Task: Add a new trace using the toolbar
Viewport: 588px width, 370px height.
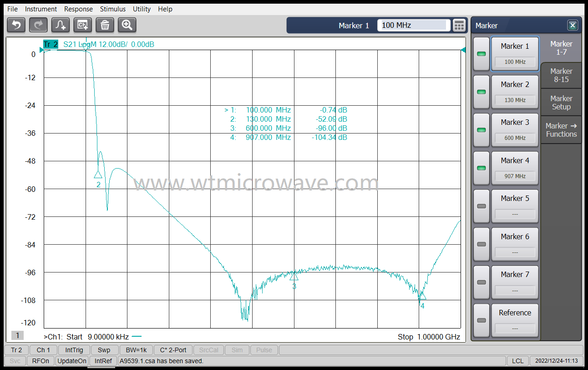Action: click(x=60, y=25)
